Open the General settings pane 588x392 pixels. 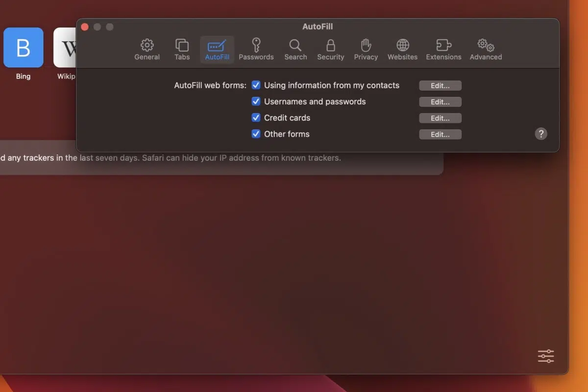(x=147, y=49)
